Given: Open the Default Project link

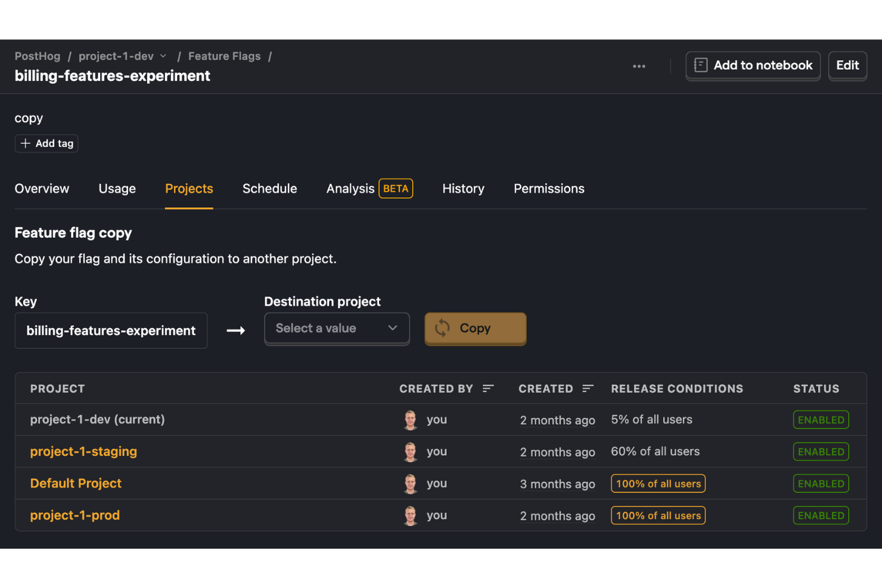Looking at the screenshot, I should [76, 483].
